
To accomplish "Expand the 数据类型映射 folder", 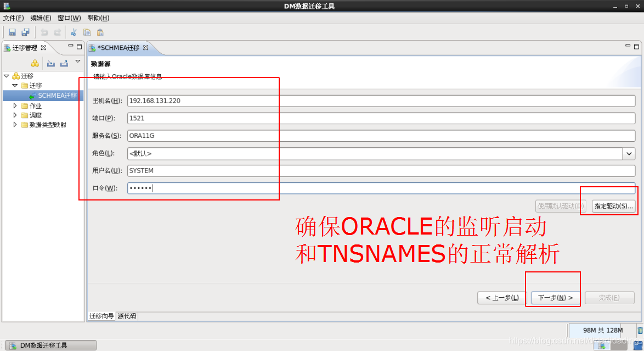I will coord(15,125).
